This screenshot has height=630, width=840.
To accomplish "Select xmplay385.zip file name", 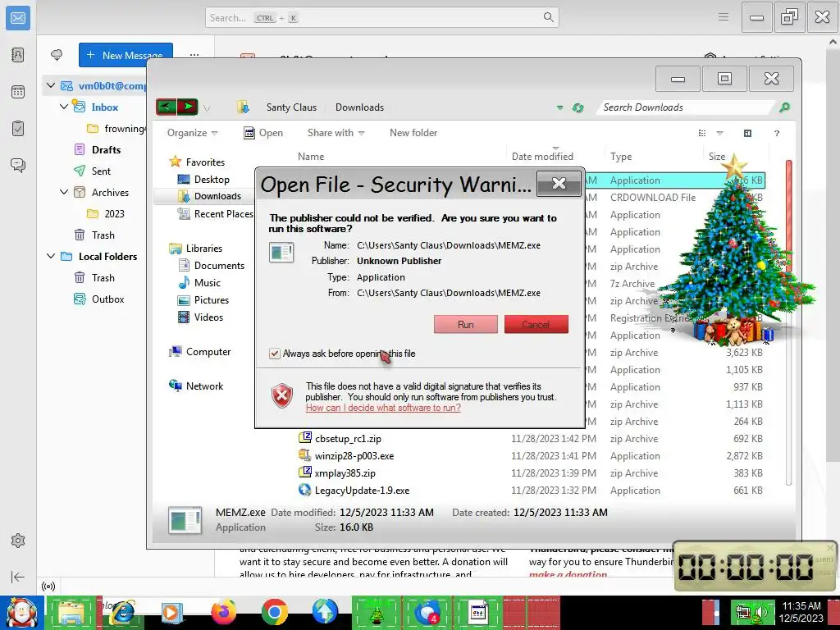I will [345, 473].
